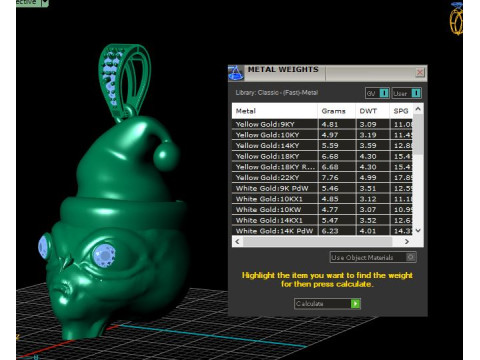
Task: Click the scroll down arrow of metal list
Action: pos(418,230)
